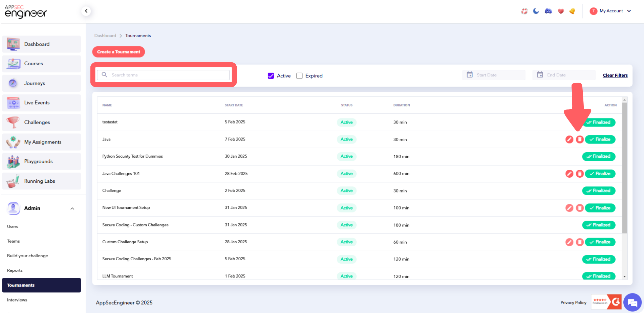Open the chat support bubble
The width and height of the screenshot is (644, 313).
(632, 303)
